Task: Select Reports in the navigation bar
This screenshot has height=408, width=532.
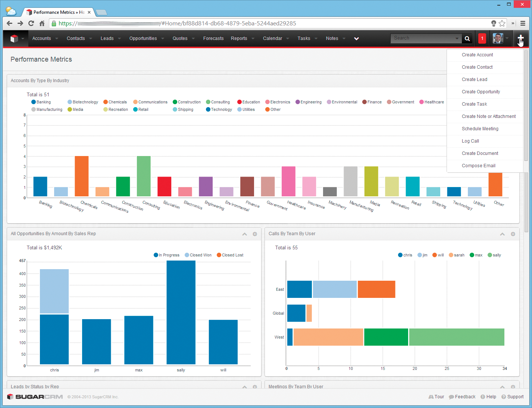Action: (x=239, y=38)
